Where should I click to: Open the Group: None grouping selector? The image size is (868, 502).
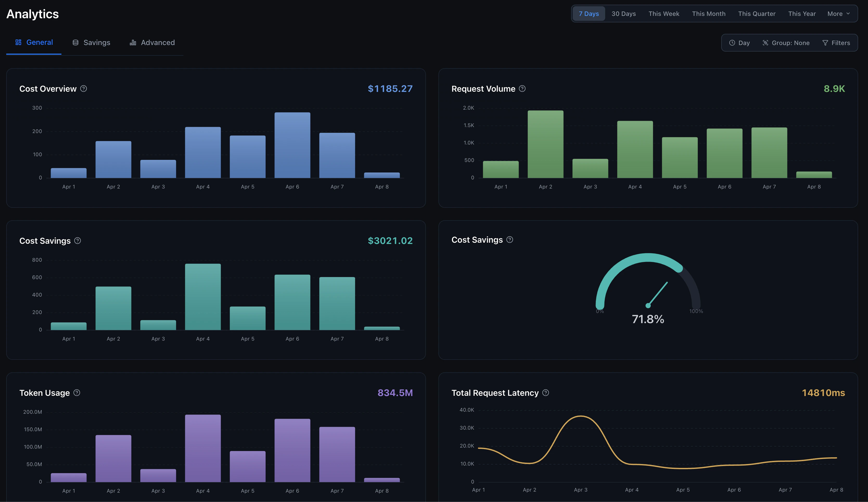(786, 42)
